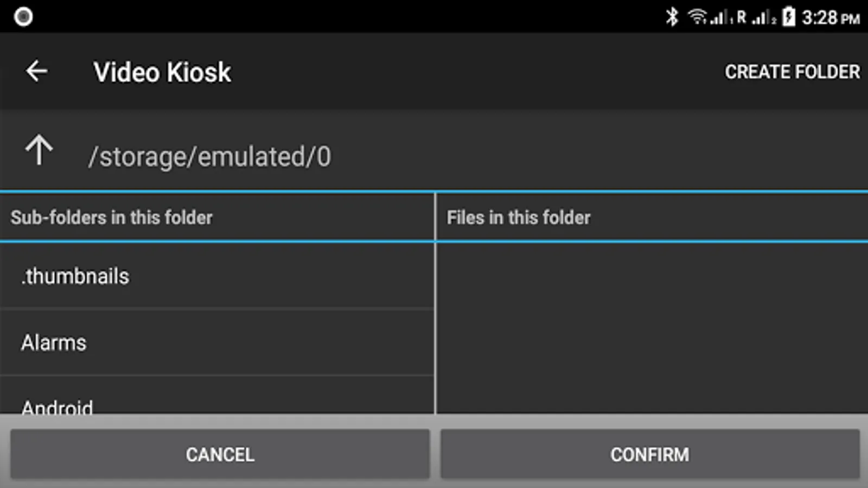Click the CANCEL button

pos(220,454)
